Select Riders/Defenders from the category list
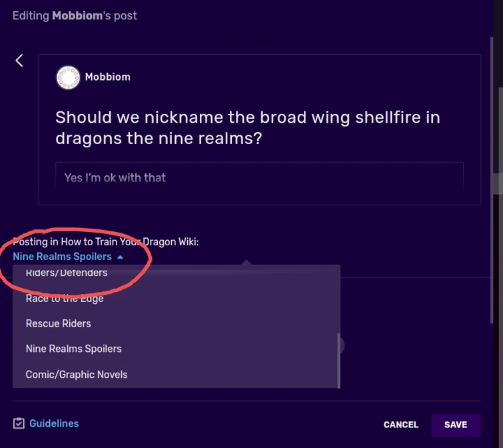503x448 pixels. [67, 273]
